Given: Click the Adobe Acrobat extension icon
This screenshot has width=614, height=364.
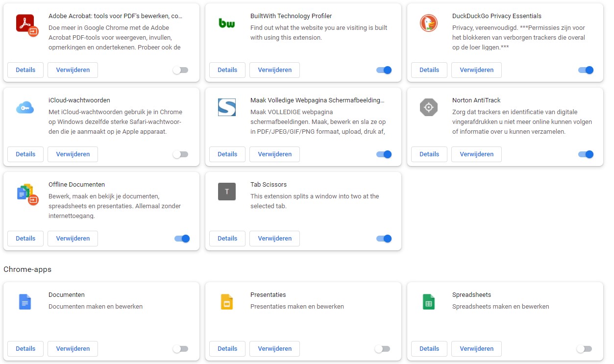Looking at the screenshot, I should [x=26, y=25].
